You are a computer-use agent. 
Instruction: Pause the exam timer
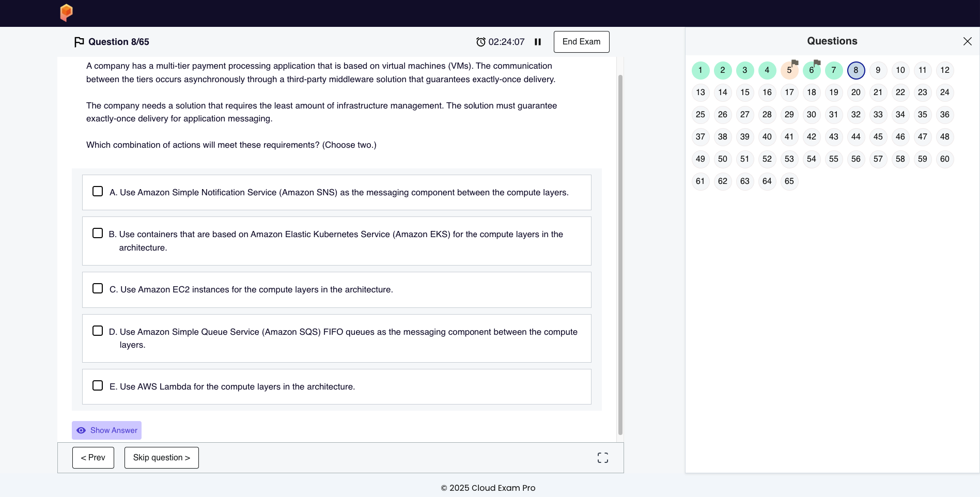pos(538,42)
